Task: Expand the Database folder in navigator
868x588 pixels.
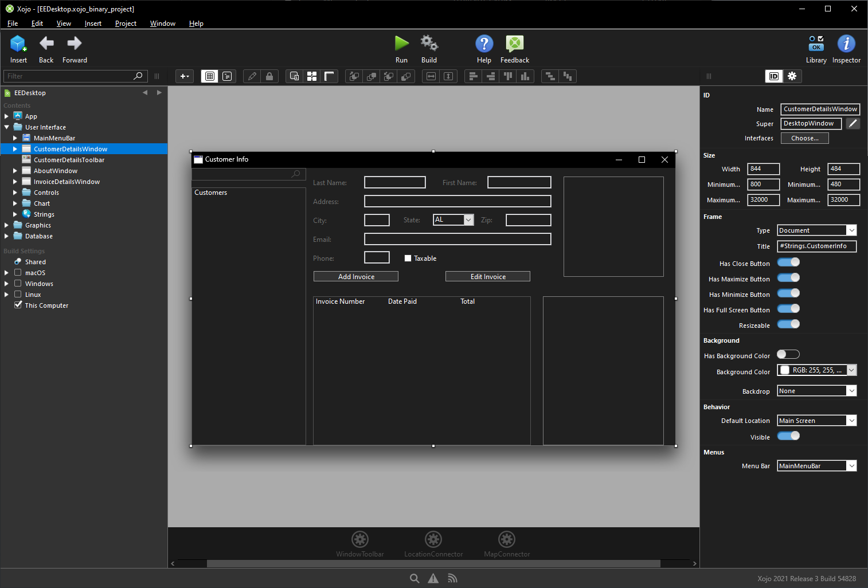Action: pyautogui.click(x=6, y=236)
